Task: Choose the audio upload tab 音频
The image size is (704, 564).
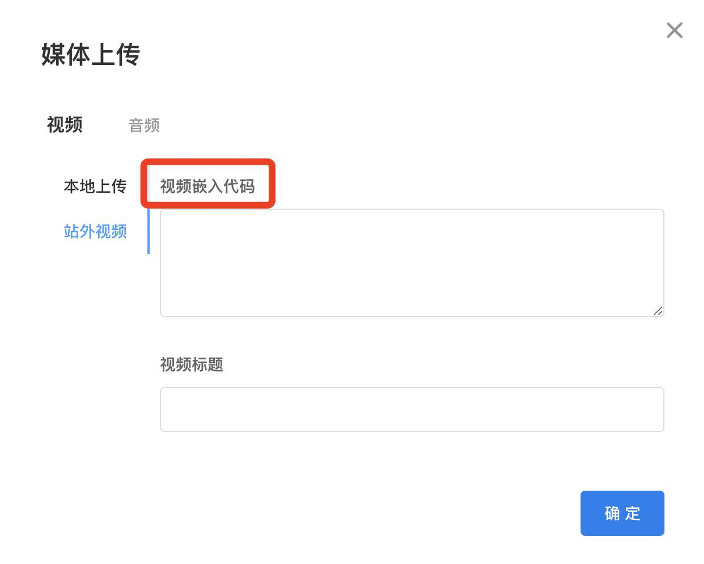Action: pyautogui.click(x=144, y=126)
